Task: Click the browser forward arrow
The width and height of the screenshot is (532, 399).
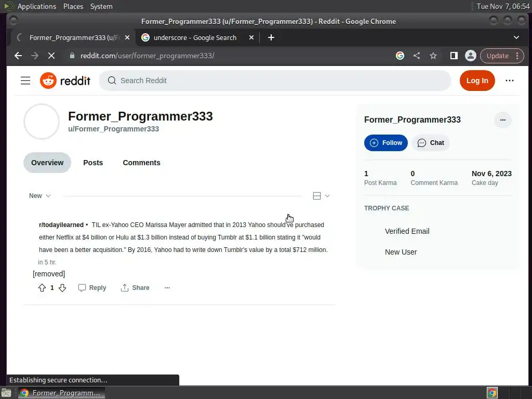Action: [35, 56]
